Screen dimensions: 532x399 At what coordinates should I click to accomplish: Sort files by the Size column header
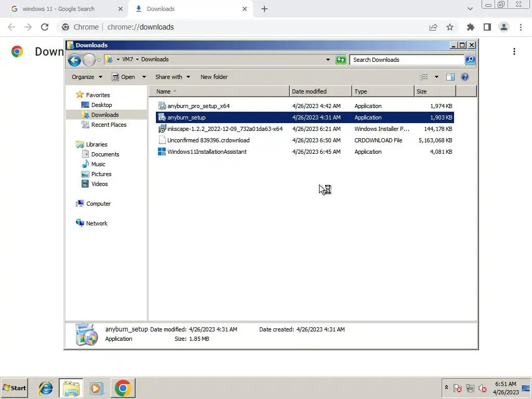point(435,91)
